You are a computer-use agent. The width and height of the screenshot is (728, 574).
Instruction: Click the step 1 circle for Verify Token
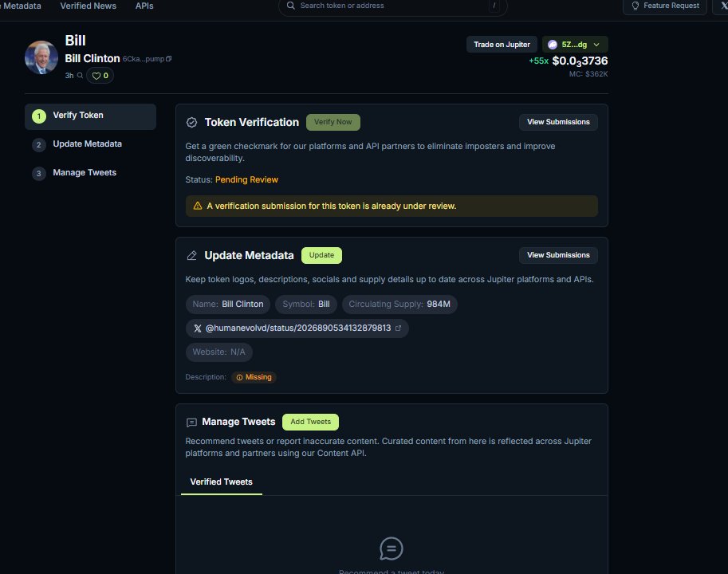pyautogui.click(x=39, y=116)
